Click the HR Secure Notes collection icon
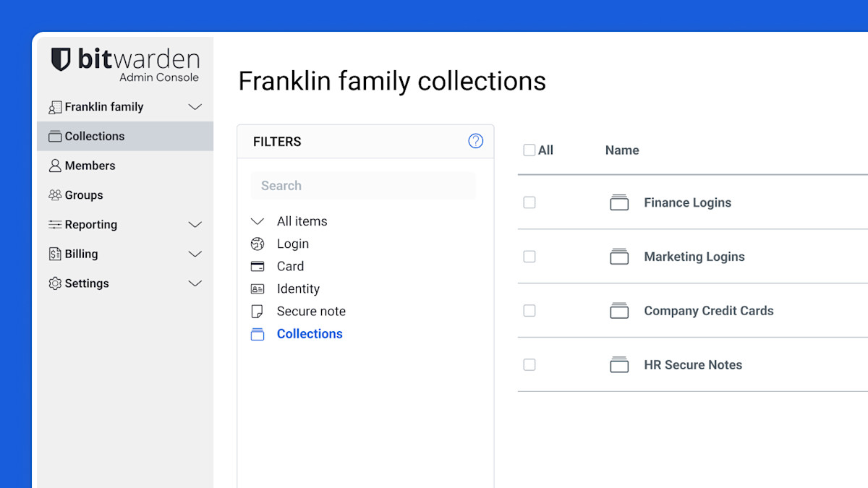The image size is (868, 488). tap(619, 364)
